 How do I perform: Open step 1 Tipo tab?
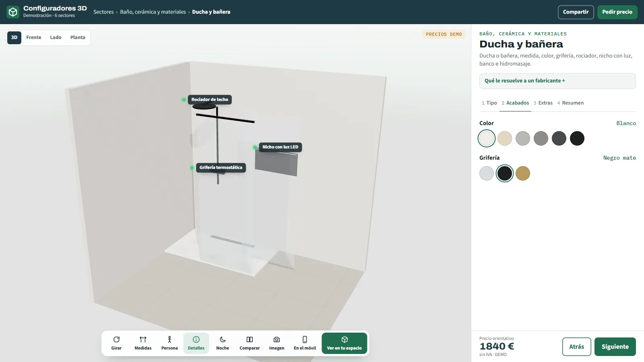[x=489, y=103]
